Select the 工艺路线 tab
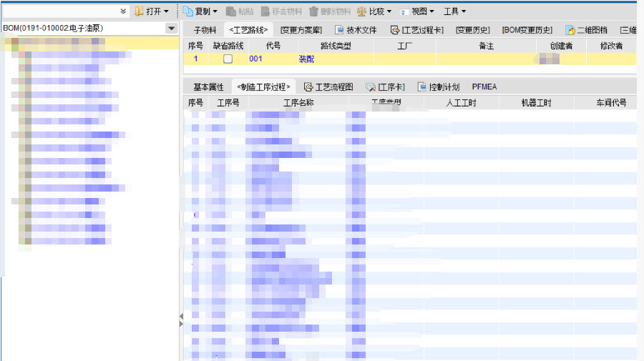Image resolution: width=644 pixels, height=361 pixels. click(248, 30)
